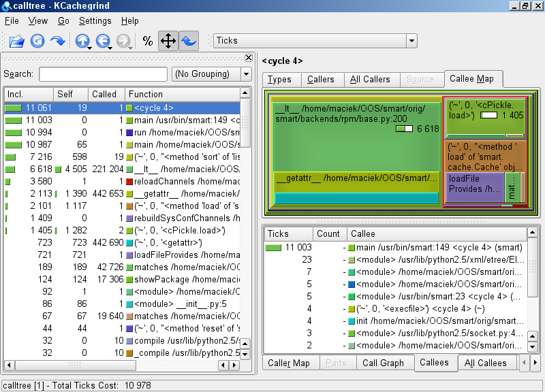This screenshot has width=545, height=392.
Task: Toggle the percentage relative cost button
Action: [148, 41]
